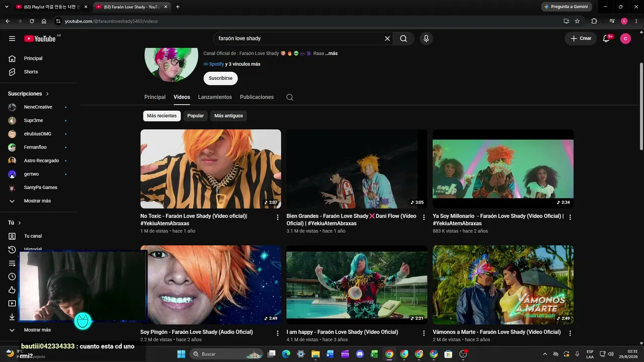Expand the Suscripciones section
The height and width of the screenshot is (362, 644).
click(x=29, y=94)
